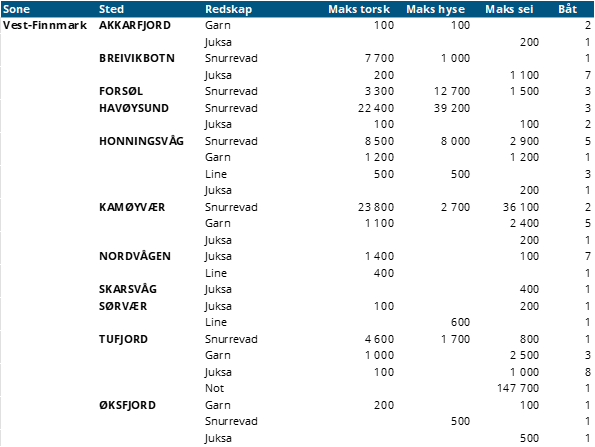
Task: Click the Sone column header
Action: tap(16, 9)
